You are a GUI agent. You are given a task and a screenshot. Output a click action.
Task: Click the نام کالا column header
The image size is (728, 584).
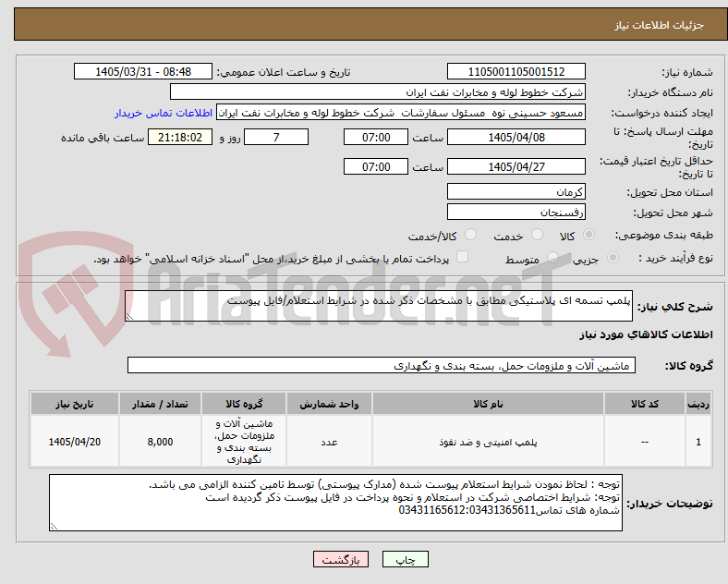pos(488,404)
